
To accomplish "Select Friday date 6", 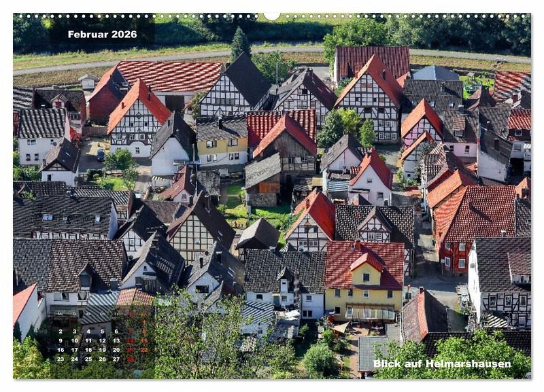I will (116, 332).
